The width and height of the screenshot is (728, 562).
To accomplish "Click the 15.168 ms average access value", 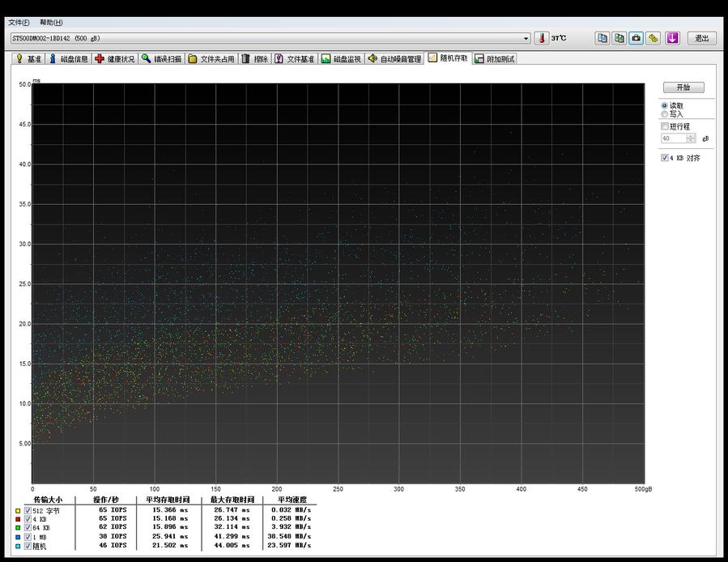I will pos(170,518).
